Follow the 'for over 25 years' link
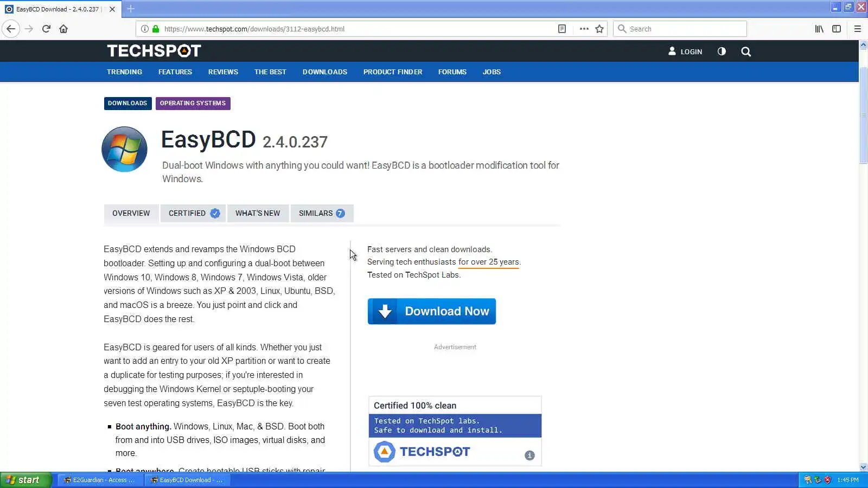The image size is (868, 488). click(489, 262)
